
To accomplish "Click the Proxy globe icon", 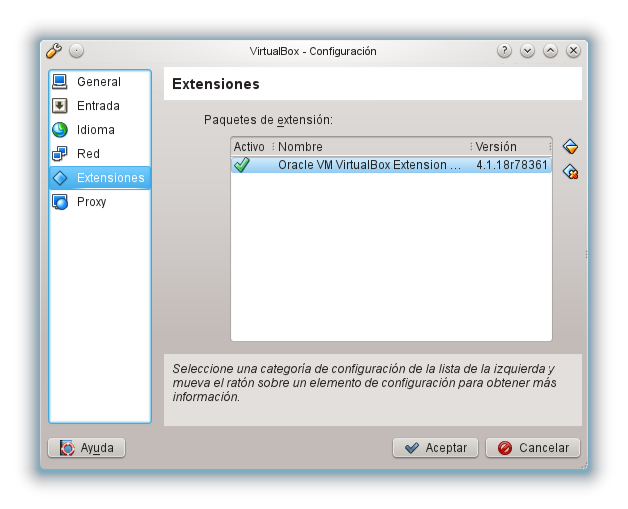I will tap(60, 202).
